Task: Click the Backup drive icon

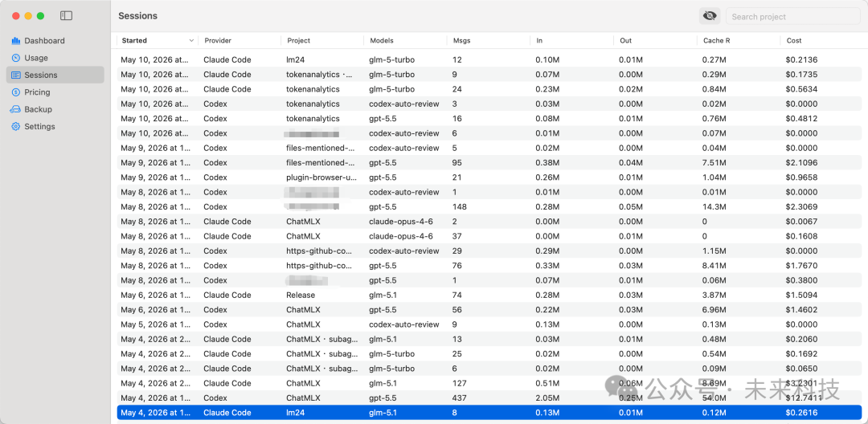Action: (x=15, y=109)
